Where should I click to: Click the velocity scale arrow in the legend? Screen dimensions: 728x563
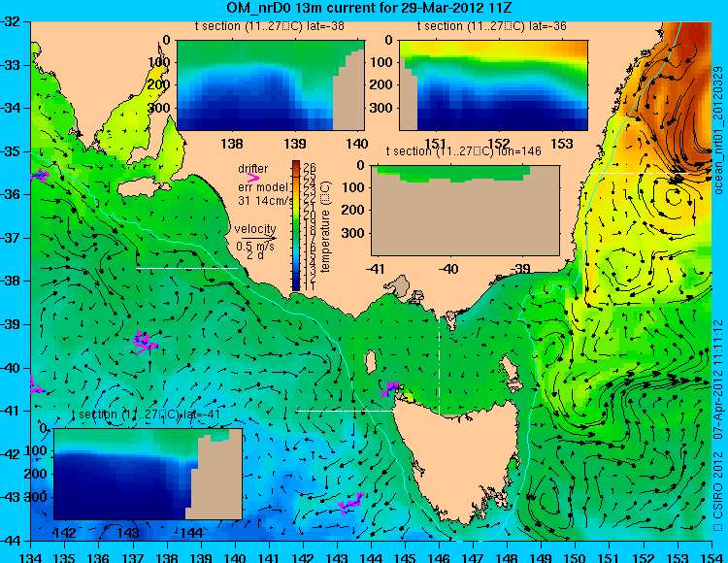pos(258,238)
